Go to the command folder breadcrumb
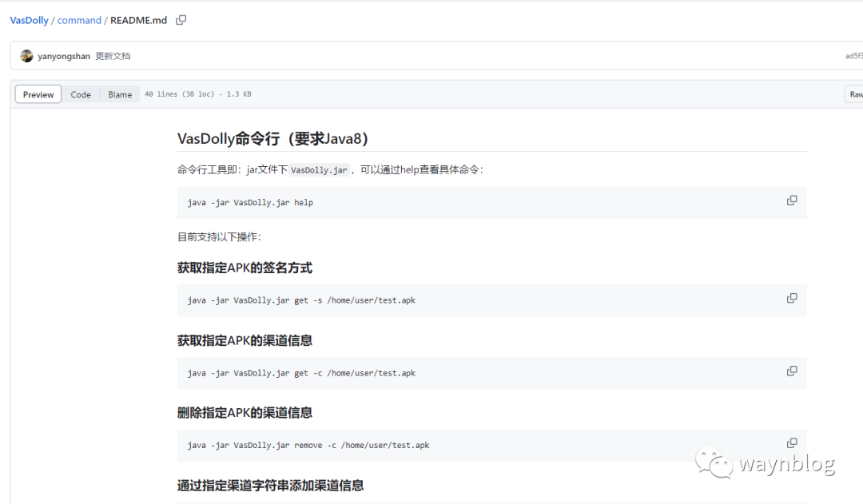 coord(79,20)
